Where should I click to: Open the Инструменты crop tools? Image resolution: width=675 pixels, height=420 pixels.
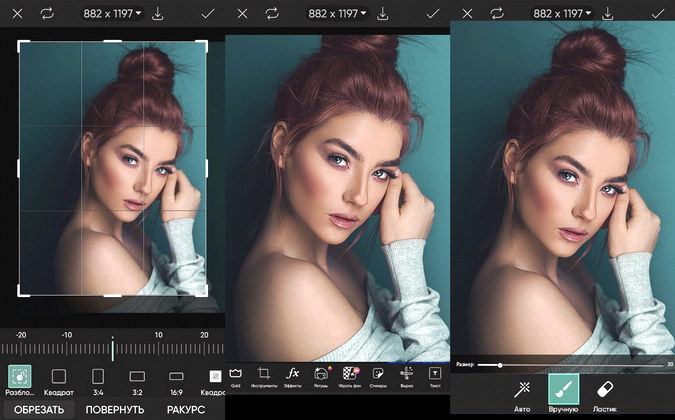tap(263, 377)
